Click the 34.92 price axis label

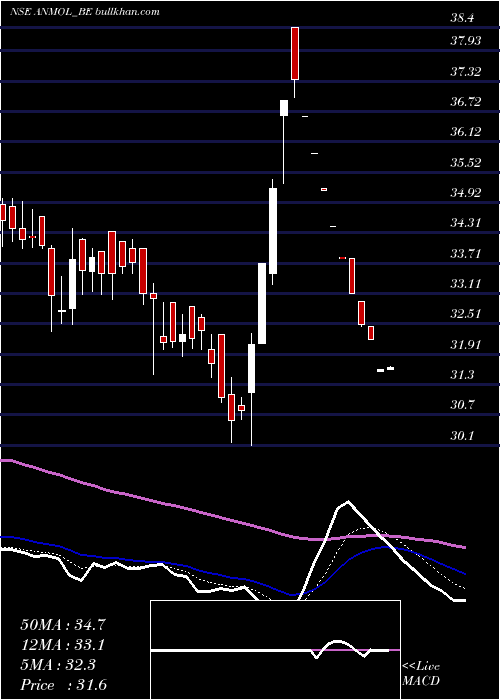click(466, 193)
